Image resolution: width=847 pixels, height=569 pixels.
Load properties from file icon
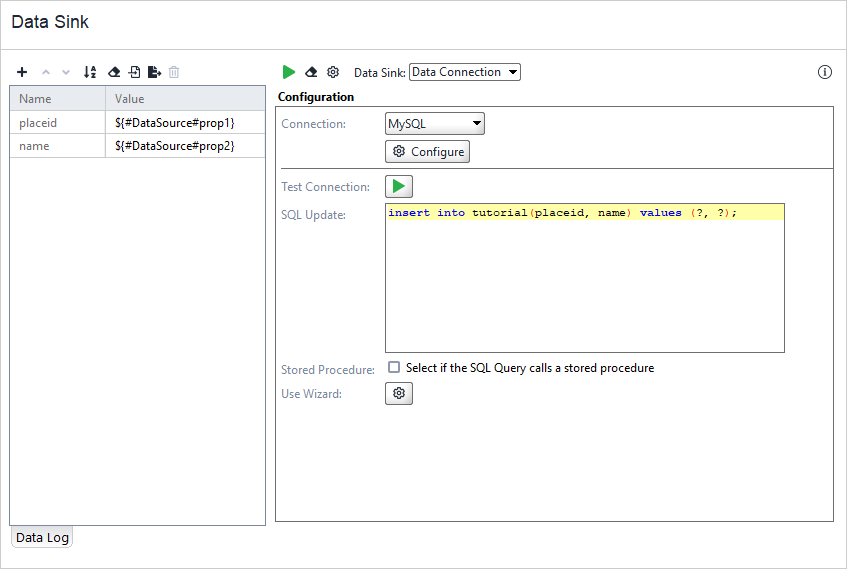135,72
